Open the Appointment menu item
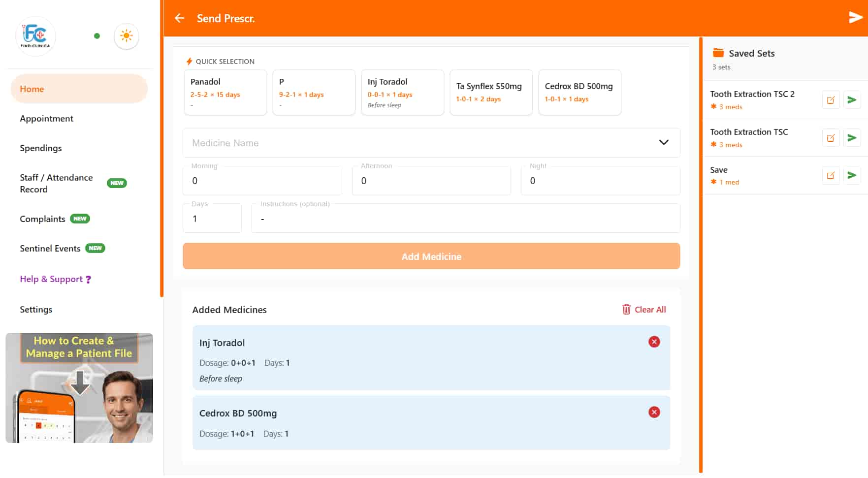This screenshot has height=478, width=868. click(x=46, y=119)
